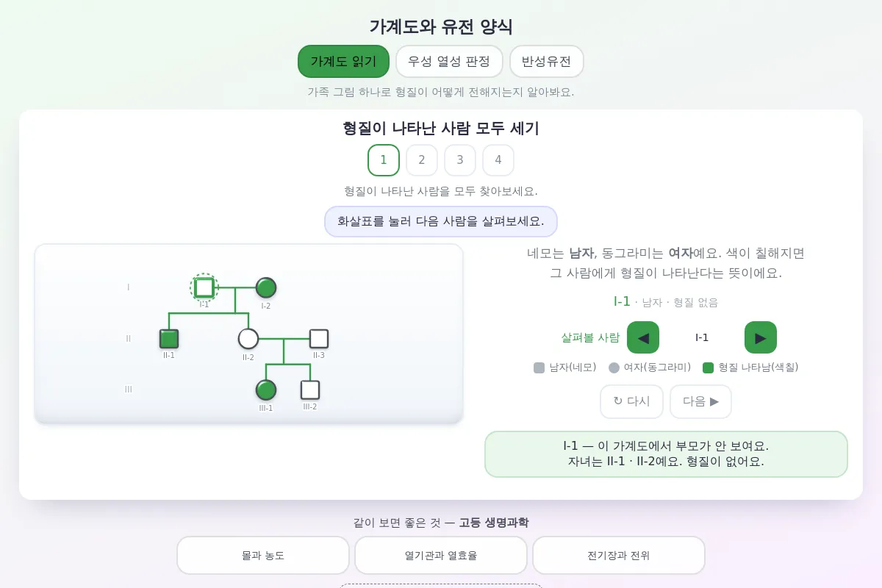Select the filled III-1 circle node

[x=266, y=390]
